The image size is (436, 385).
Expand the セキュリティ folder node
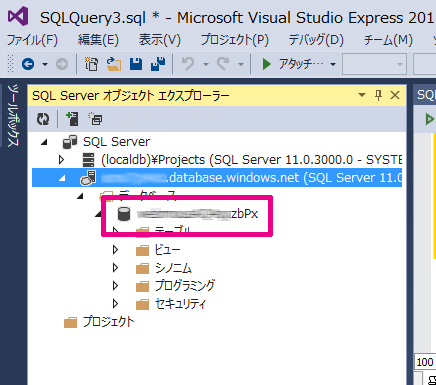point(115,304)
